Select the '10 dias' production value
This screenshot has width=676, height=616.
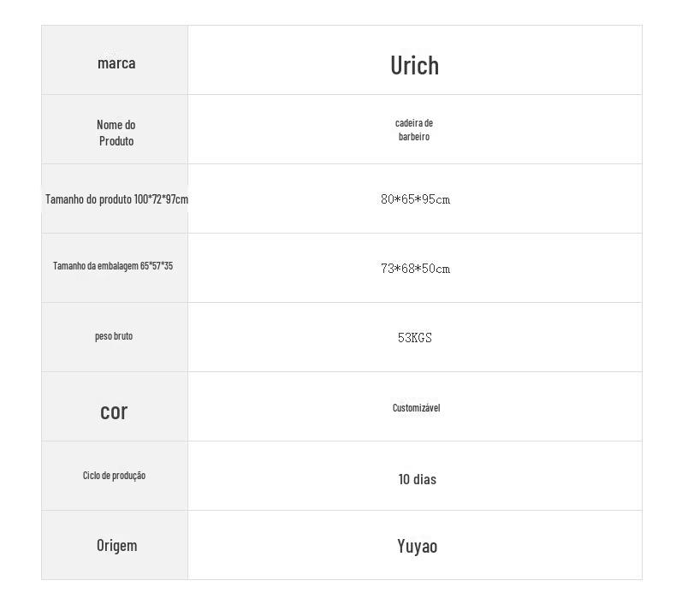[x=418, y=479]
